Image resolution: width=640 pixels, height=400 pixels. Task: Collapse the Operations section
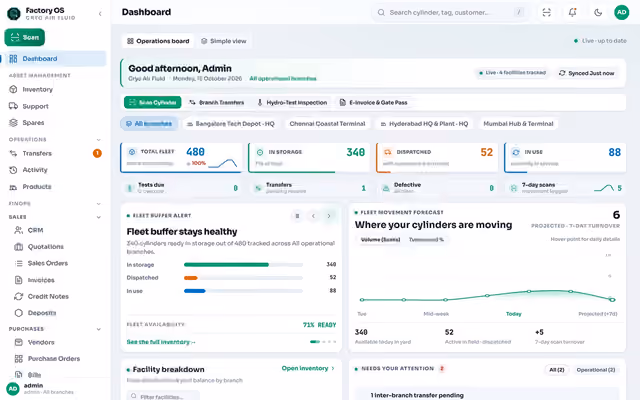(x=98, y=140)
